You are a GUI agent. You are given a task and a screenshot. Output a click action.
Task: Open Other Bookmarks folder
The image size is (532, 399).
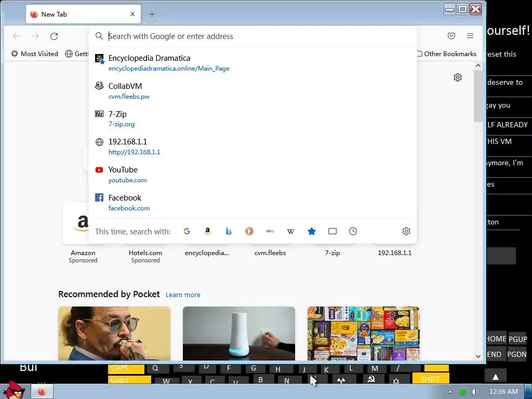[446, 54]
